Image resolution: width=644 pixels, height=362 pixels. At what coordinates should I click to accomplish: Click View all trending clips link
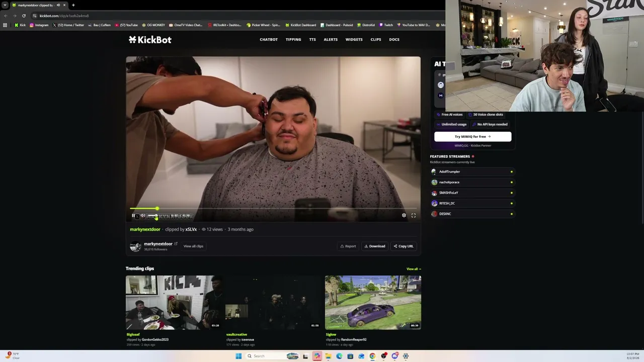pyautogui.click(x=414, y=269)
